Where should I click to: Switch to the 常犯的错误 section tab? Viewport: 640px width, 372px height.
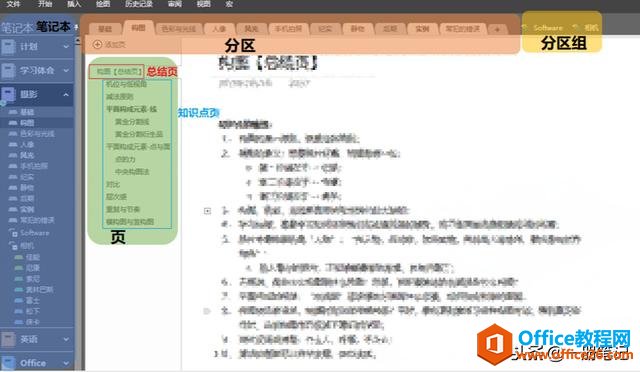click(463, 29)
